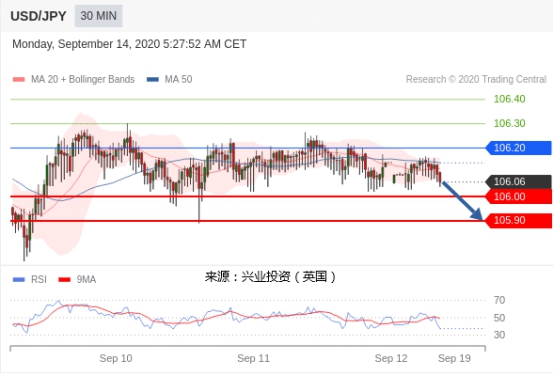Select the MA 50 legend label
The height and width of the screenshot is (377, 554).
tap(178, 79)
